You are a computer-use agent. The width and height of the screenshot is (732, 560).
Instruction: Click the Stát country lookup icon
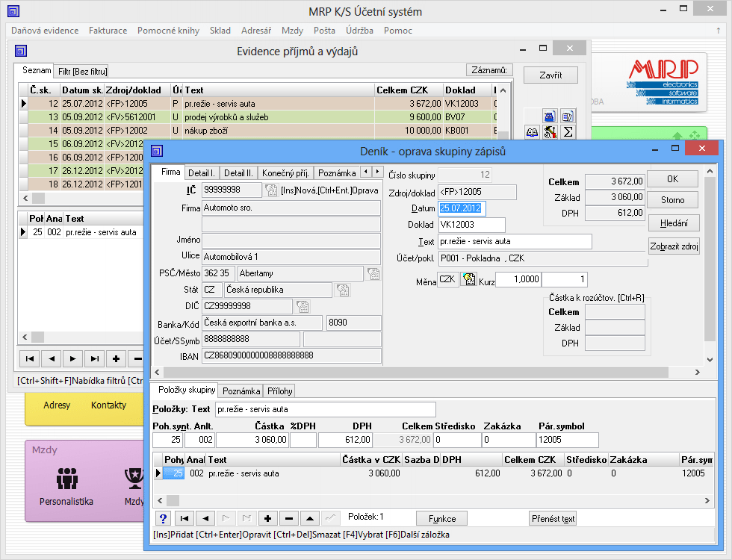click(x=342, y=290)
